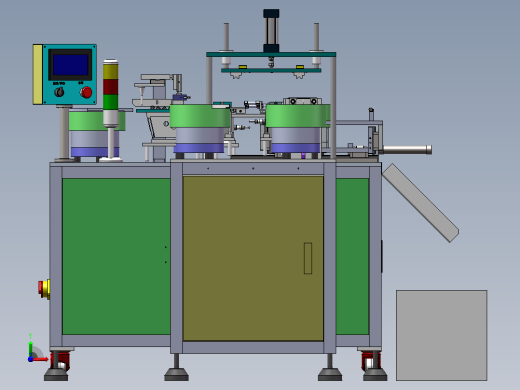Screen dimensions: 520x390
Task: Click the XYZ coordinate triad origin
Action: point(30,359)
